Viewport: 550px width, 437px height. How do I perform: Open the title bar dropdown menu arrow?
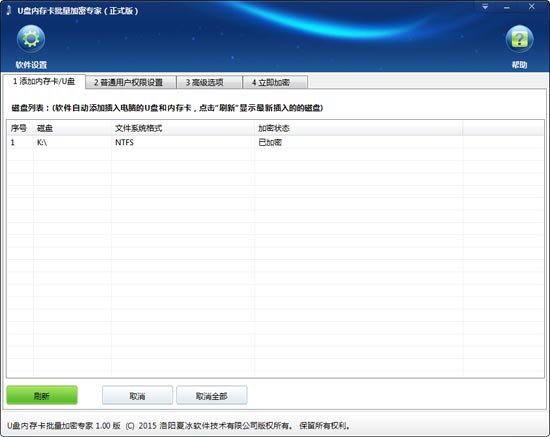[x=485, y=7]
